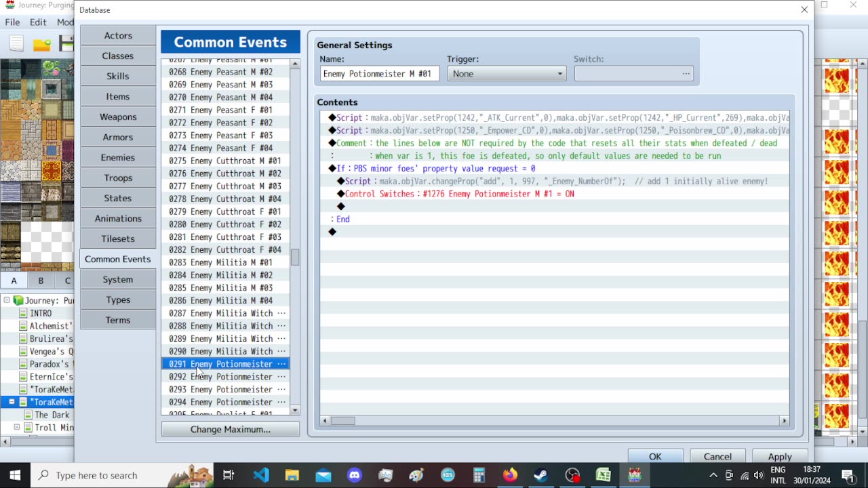Click the Change Maximum button
The height and width of the screenshot is (488, 868).
pyautogui.click(x=231, y=429)
